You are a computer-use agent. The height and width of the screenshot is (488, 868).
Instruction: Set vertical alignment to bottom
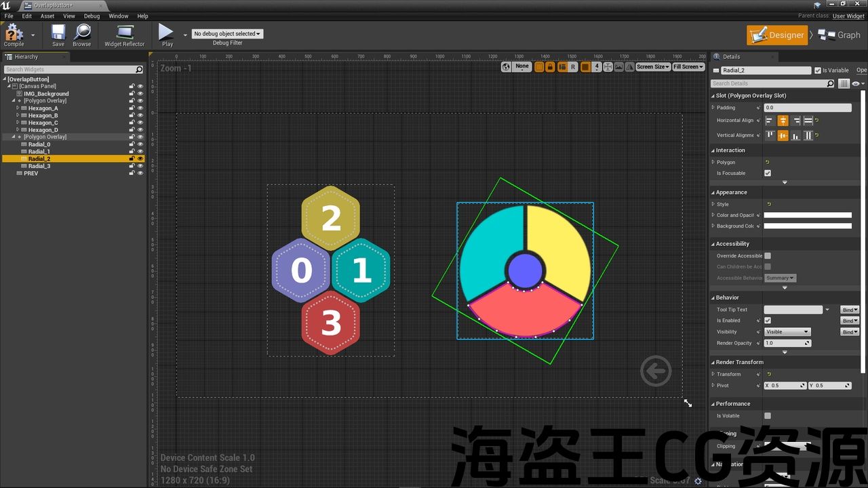click(795, 136)
